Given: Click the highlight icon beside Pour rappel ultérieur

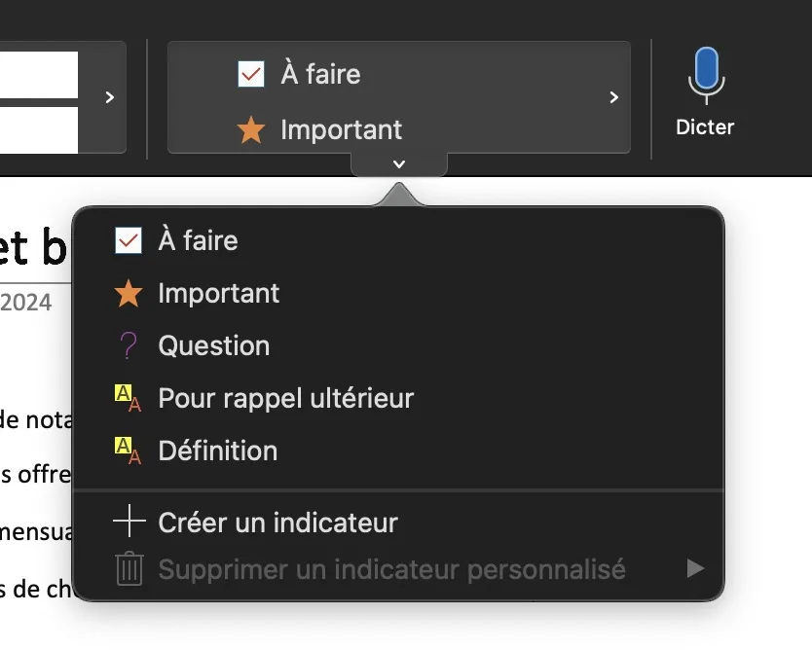Looking at the screenshot, I should tap(129, 399).
